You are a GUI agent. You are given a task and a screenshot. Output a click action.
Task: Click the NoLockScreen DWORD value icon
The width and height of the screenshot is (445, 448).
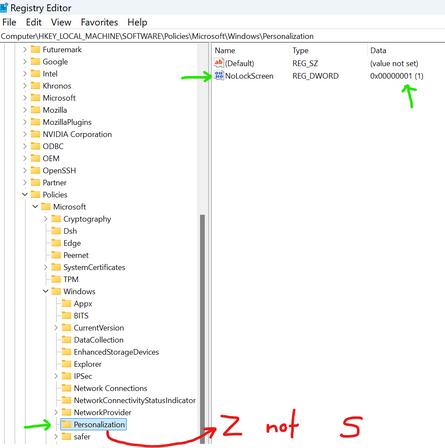(219, 76)
